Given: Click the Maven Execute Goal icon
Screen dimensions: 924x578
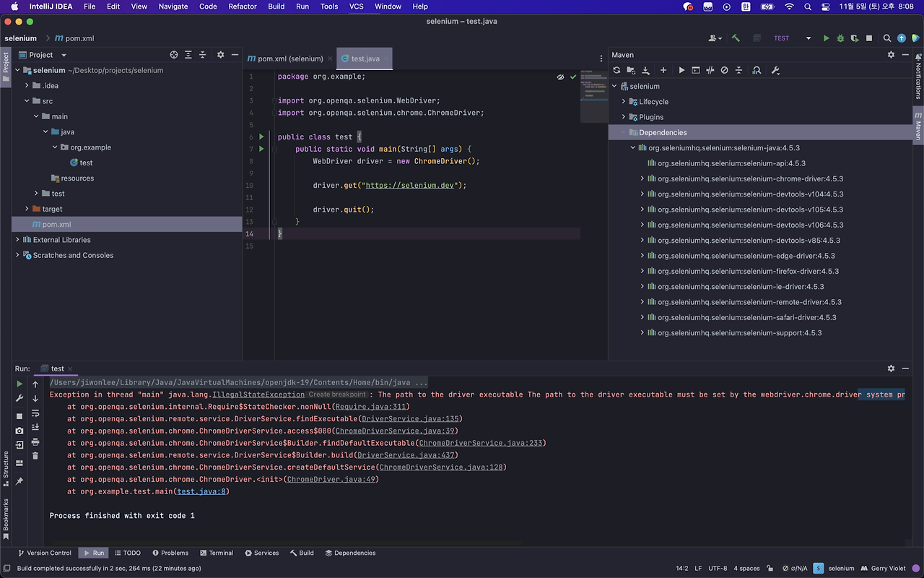Looking at the screenshot, I should 696,70.
